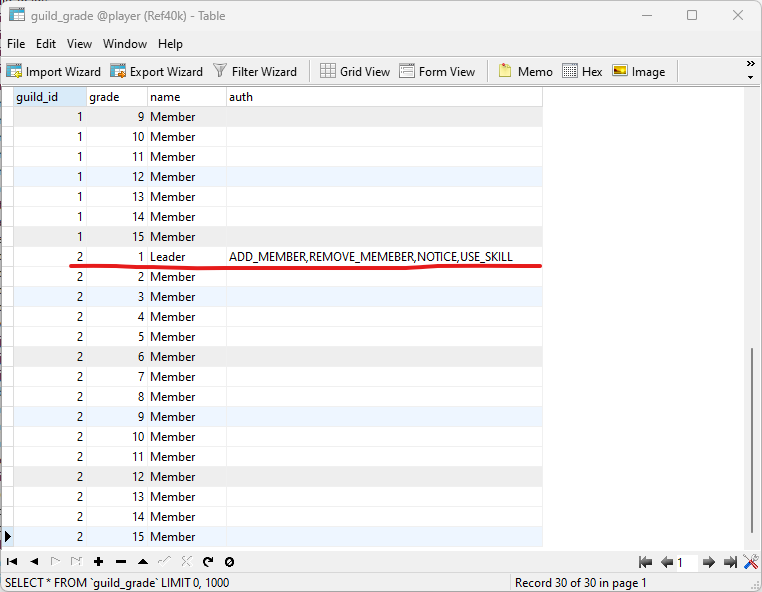The height and width of the screenshot is (592, 762).
Task: Go to first record icon
Action: coord(12,562)
